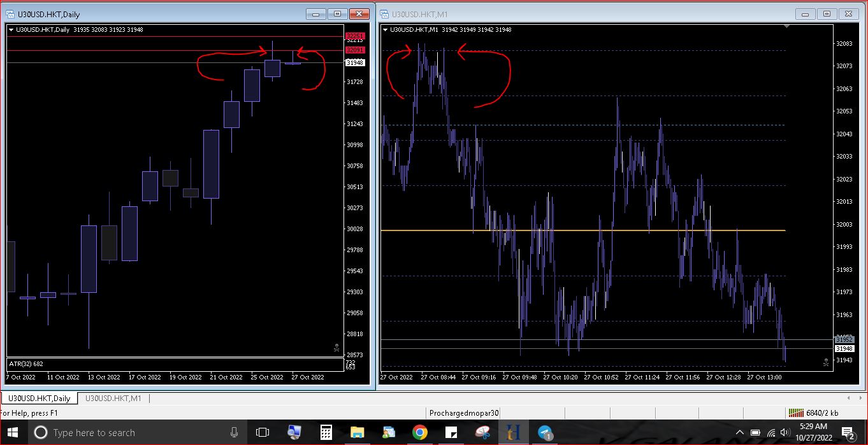Screen dimensions: 868x445
Task: Click the white 31948 label in Daily chart
Action: [x=355, y=62]
